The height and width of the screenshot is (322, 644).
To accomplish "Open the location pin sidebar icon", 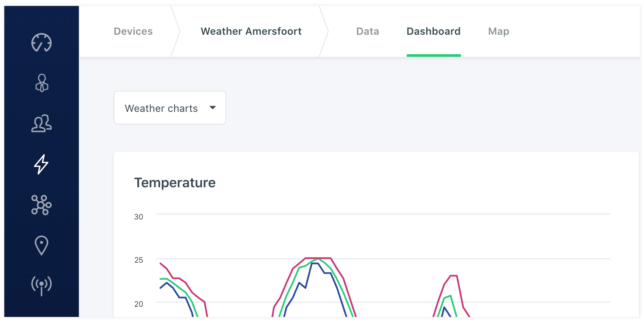I will pos(42,246).
